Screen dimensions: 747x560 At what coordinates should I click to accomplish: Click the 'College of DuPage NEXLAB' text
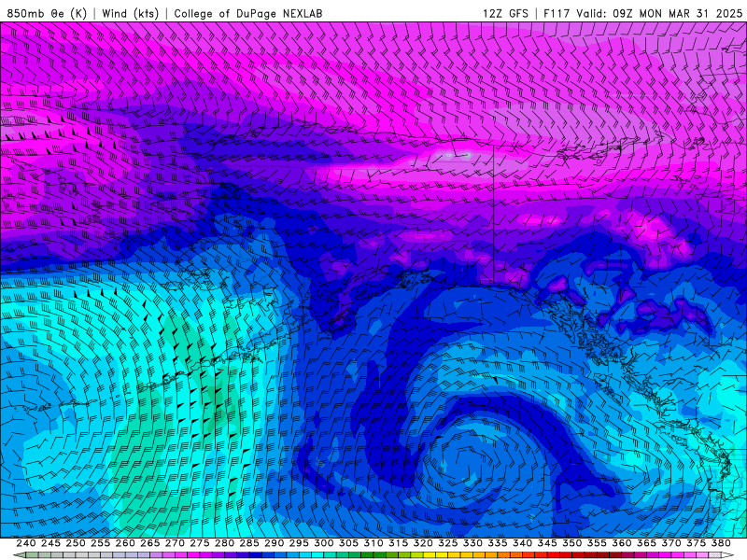pos(248,13)
